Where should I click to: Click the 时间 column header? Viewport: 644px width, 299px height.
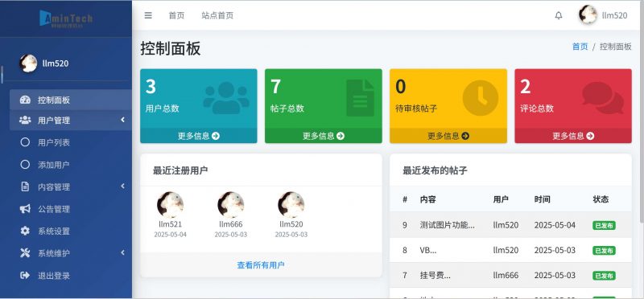pyautogui.click(x=542, y=199)
